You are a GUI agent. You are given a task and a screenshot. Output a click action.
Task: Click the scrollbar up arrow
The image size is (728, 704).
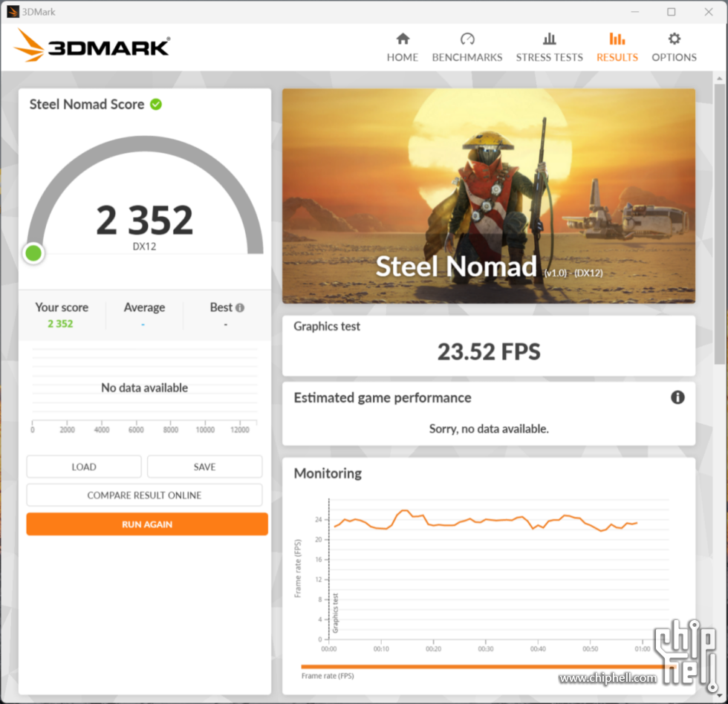pyautogui.click(x=720, y=79)
